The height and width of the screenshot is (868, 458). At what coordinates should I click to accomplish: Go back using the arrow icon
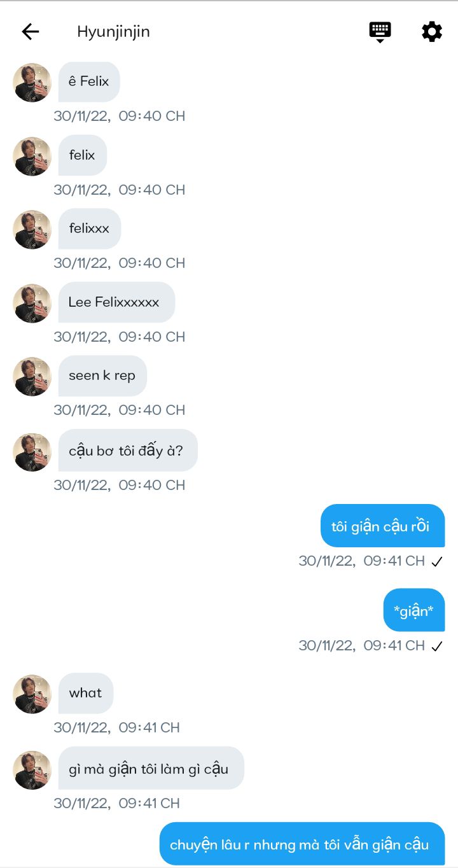point(31,32)
